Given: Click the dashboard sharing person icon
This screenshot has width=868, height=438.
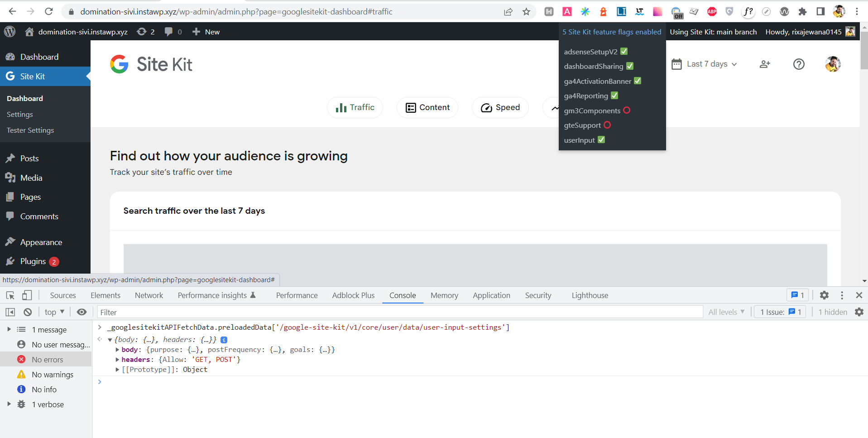Looking at the screenshot, I should click(x=765, y=64).
